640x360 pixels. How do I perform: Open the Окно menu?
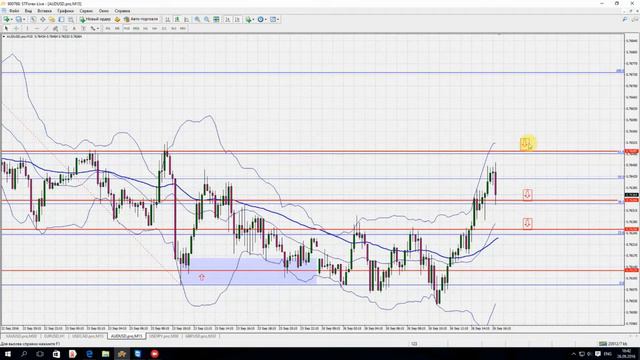[x=104, y=11]
